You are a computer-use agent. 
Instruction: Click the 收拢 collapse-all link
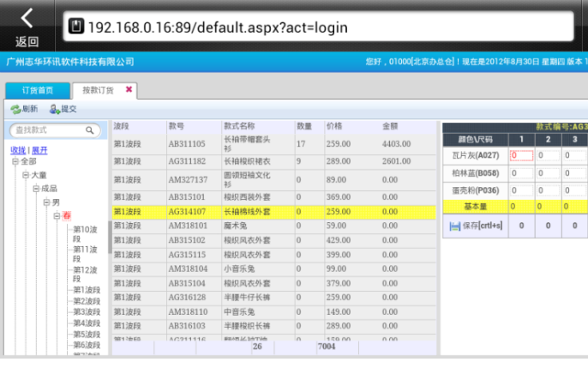18,150
